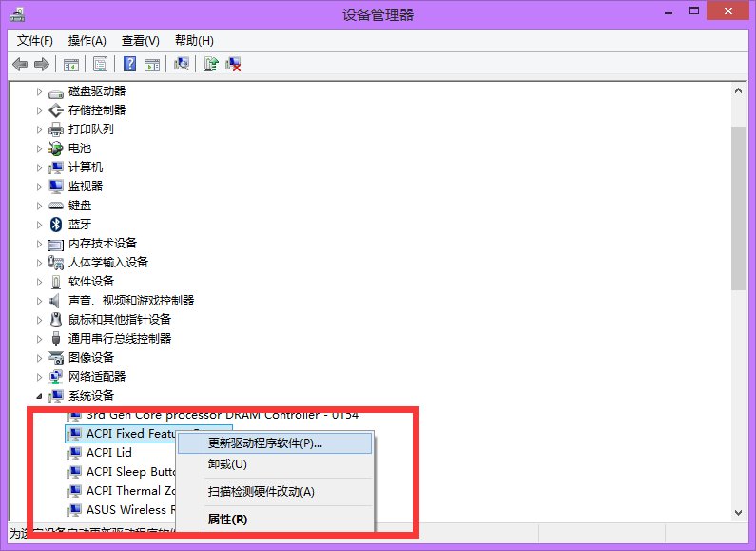Select the 计算机 computer icon
The height and width of the screenshot is (551, 756).
tap(56, 167)
